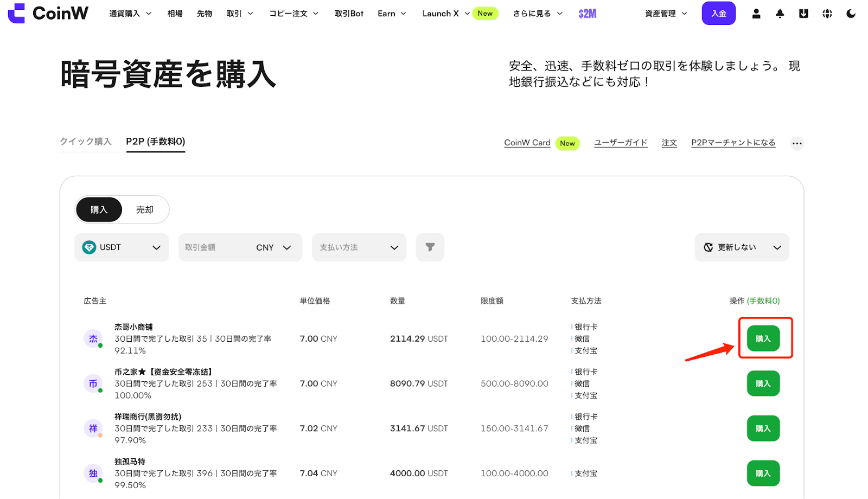Screen dimensions: 868x499
Task: Click the app download icon
Action: click(803, 14)
